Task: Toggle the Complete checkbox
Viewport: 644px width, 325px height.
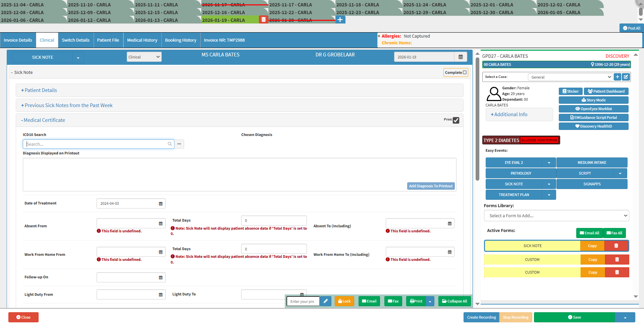Action: click(x=465, y=73)
